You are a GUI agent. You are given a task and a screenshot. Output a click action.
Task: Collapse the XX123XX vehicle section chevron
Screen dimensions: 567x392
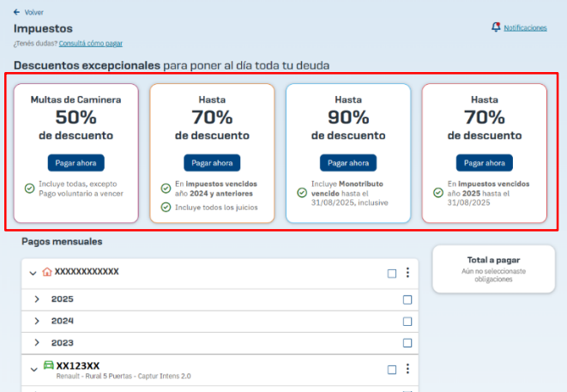pos(33,369)
